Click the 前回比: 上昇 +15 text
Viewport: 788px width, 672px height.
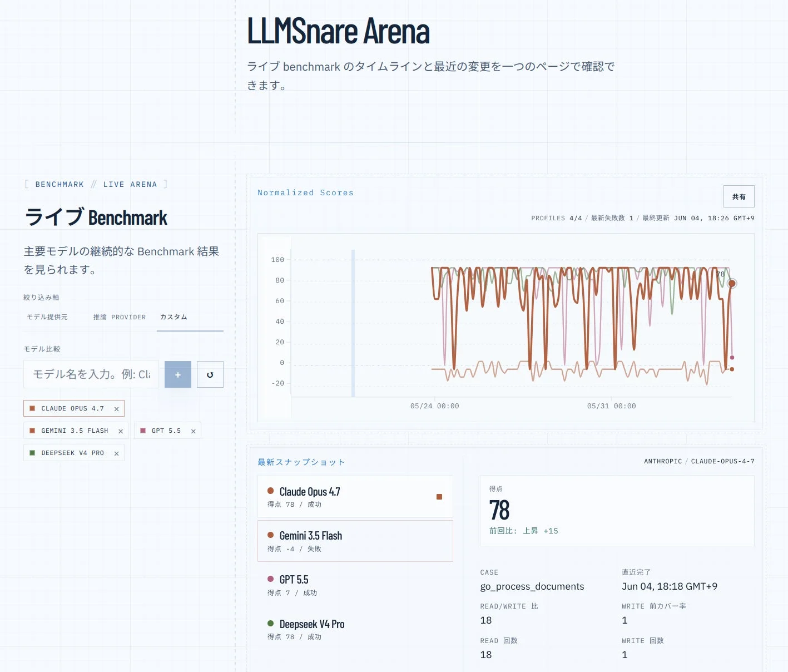pyautogui.click(x=524, y=531)
